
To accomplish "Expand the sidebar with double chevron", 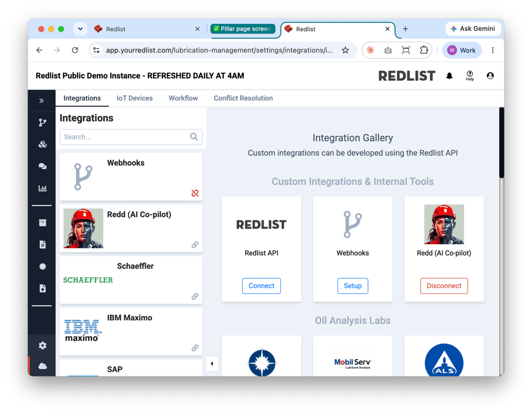I will click(x=42, y=100).
